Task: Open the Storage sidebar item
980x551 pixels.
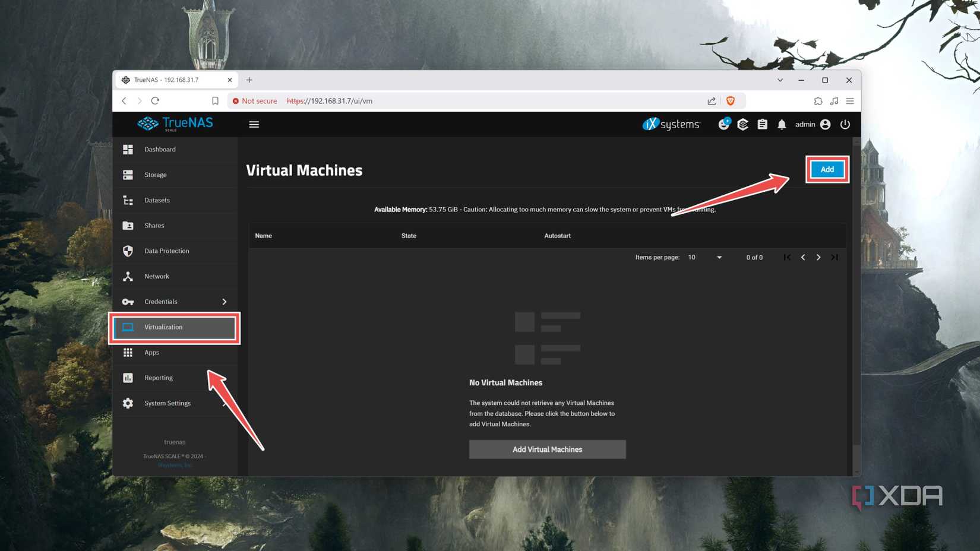Action: [x=175, y=175]
